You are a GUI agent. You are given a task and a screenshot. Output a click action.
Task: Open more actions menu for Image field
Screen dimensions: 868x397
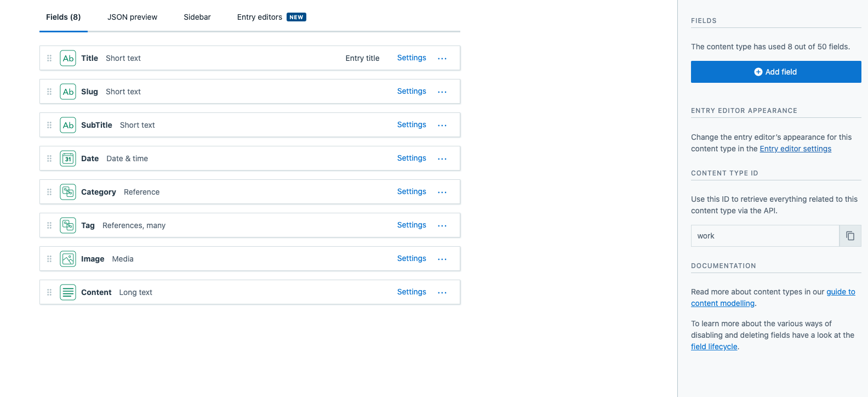coord(442,259)
